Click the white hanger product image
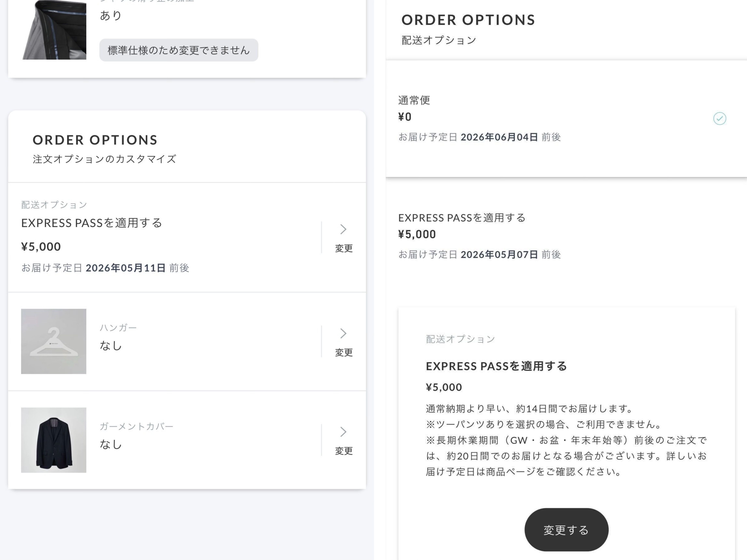Screen dimensions: 747x560 [x=54, y=341]
